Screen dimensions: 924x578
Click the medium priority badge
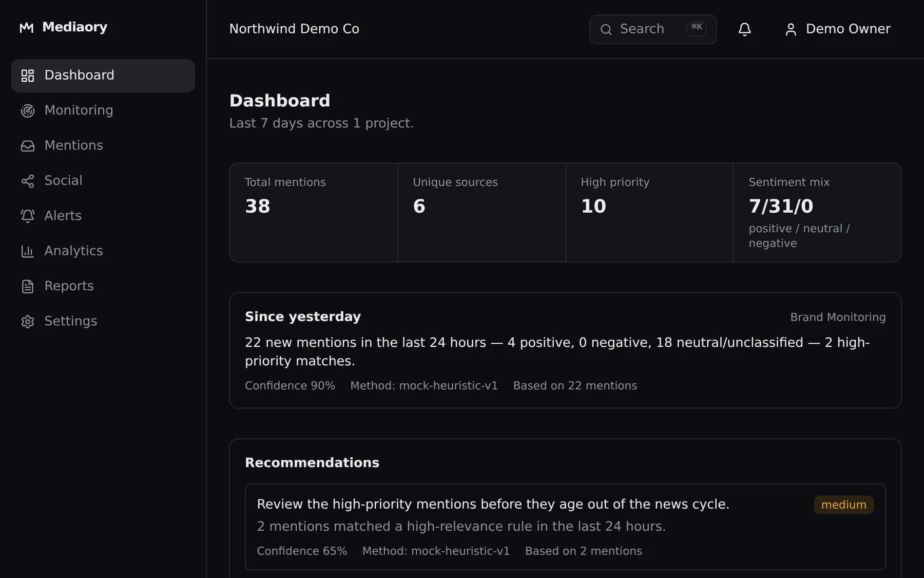pos(844,505)
